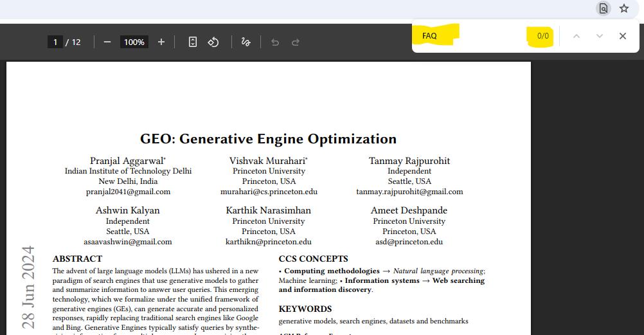Open the search-this-page lens icon
Viewport: 644px width, 335px height.
603,8
